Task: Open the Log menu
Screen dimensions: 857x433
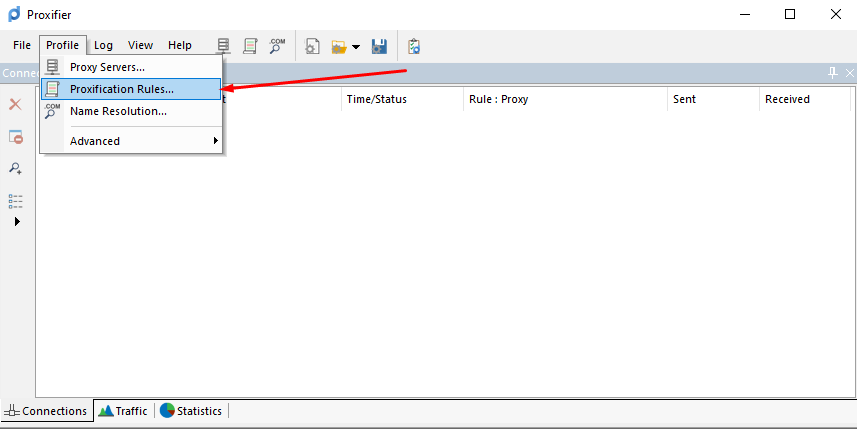Action: point(103,45)
